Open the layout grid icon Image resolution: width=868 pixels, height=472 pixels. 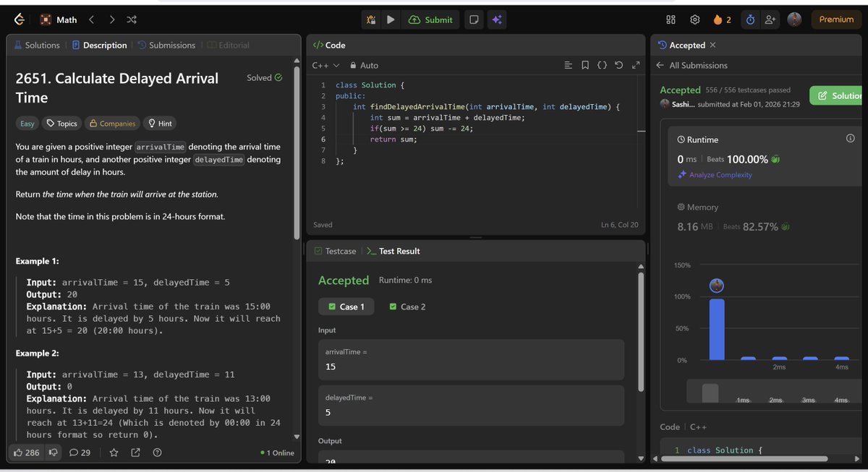[671, 20]
